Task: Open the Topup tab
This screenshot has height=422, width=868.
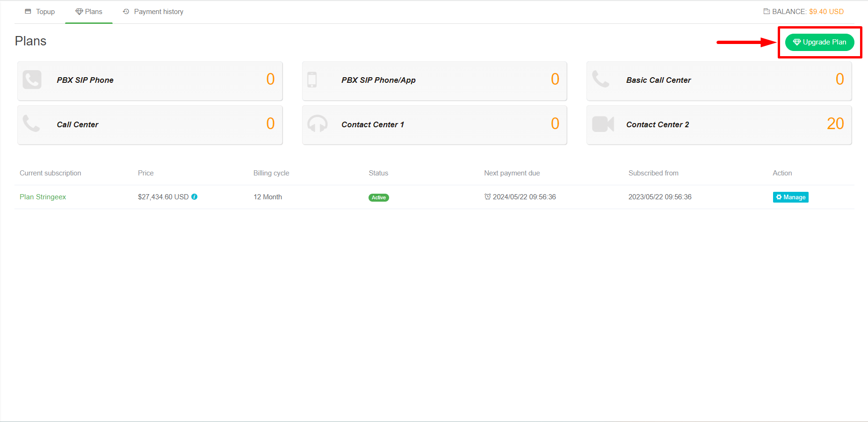Action: click(40, 12)
